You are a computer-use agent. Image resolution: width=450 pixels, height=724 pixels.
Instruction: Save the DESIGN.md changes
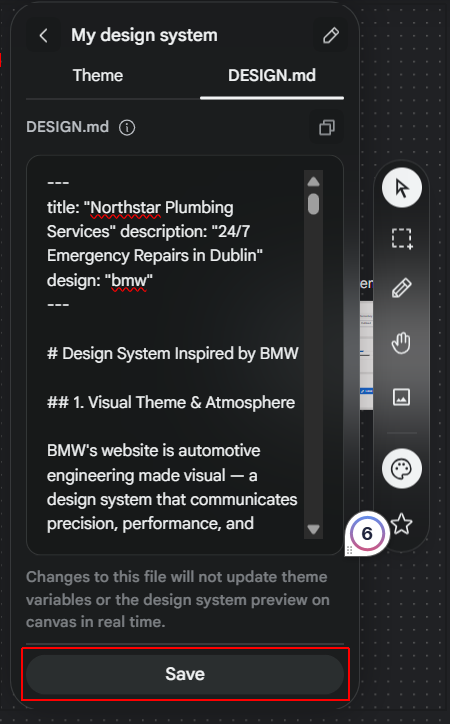[185, 674]
